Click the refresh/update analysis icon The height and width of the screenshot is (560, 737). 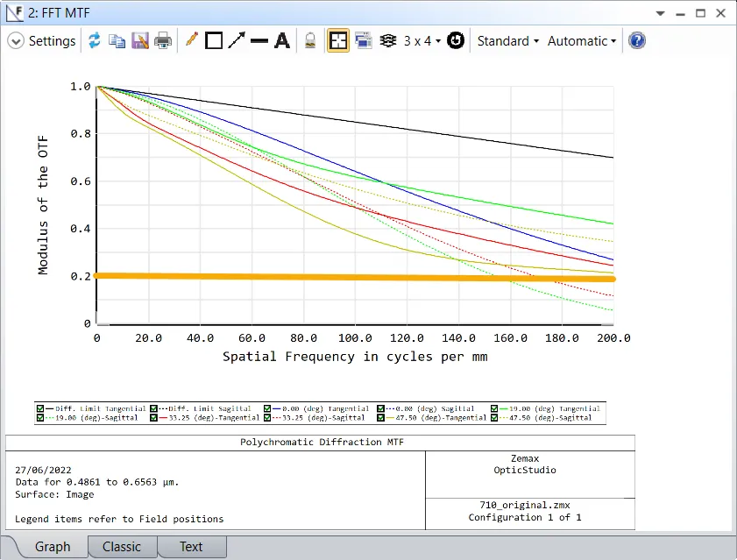94,41
